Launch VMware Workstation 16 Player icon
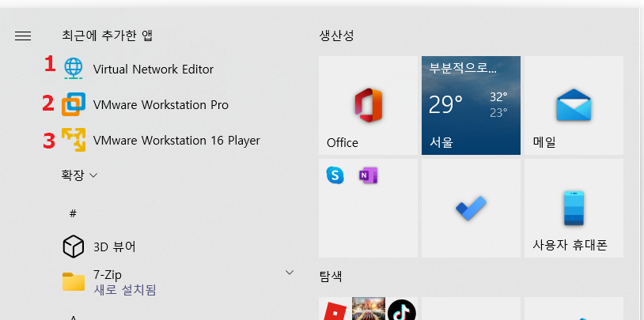This screenshot has width=644, height=320. [74, 140]
